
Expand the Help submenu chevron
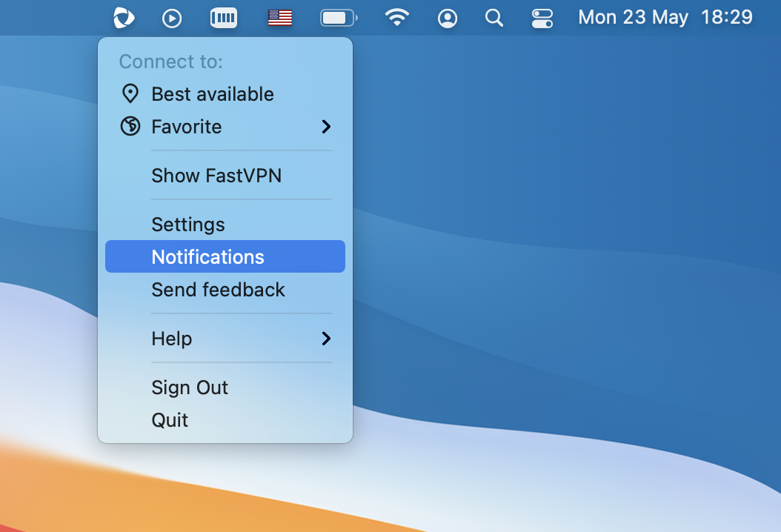326,339
